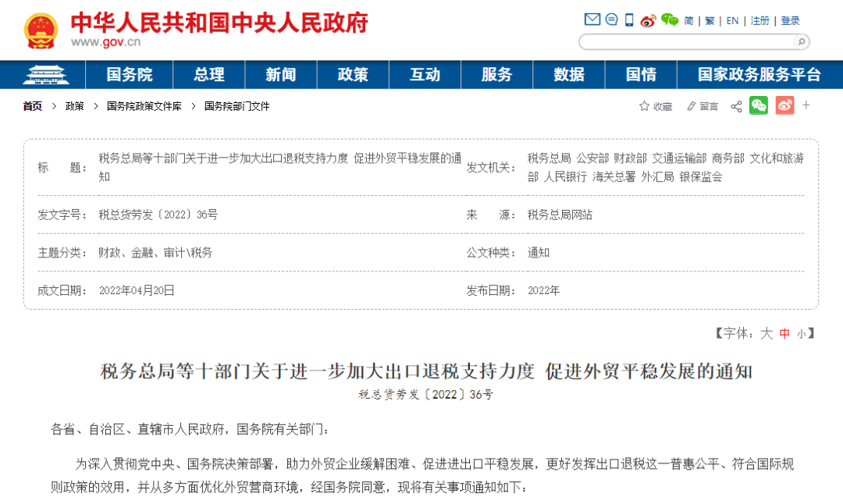843x504 pixels.
Task: Select document type 通知
Action: (x=538, y=253)
